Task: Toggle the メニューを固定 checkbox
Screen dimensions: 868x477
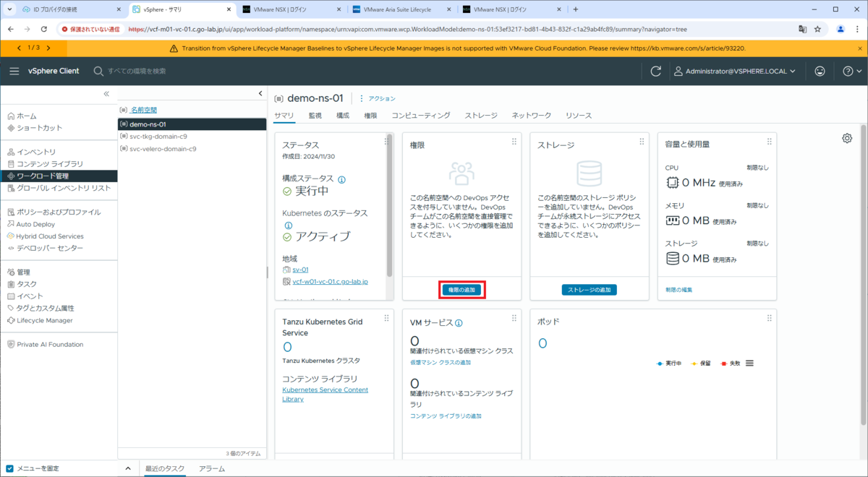Action: (x=9, y=468)
